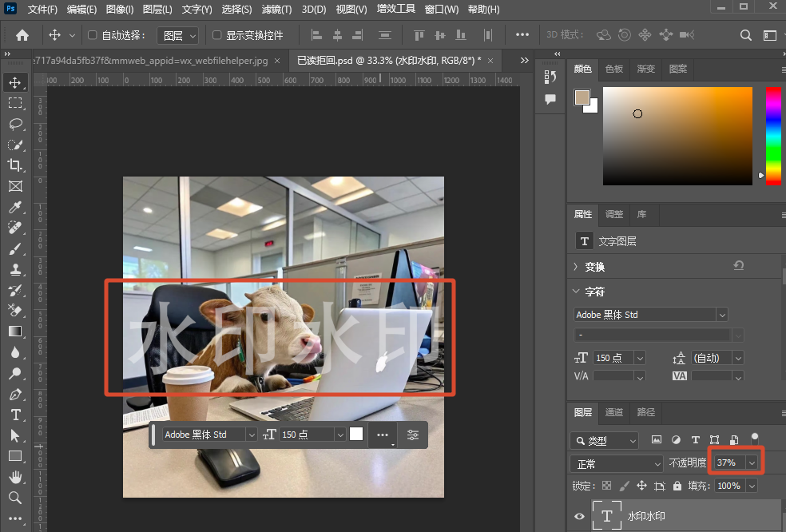This screenshot has height=532, width=786.
Task: Switch to the 通道 tab
Action: coord(614,412)
